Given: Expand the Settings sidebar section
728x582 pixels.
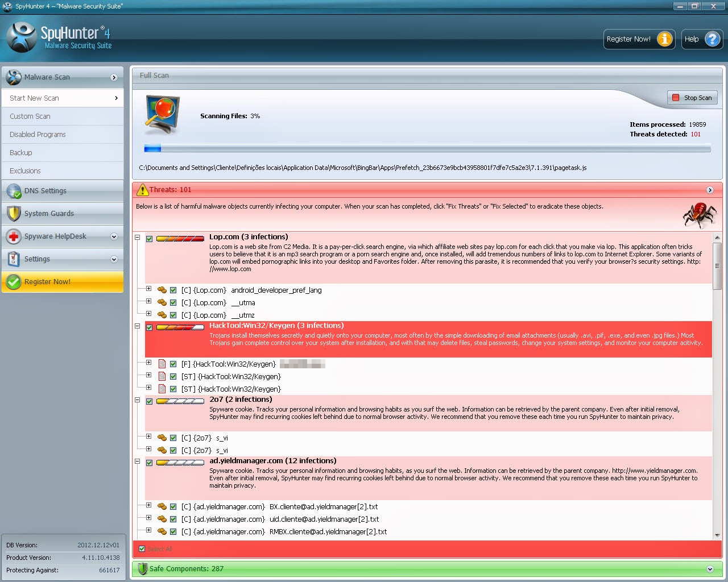Looking at the screenshot, I should [x=114, y=259].
